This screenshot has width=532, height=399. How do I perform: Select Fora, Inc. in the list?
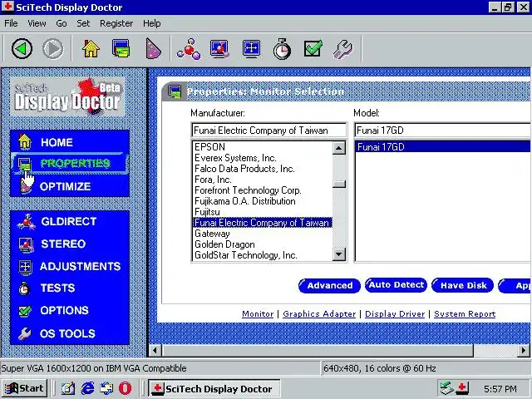[x=263, y=180]
